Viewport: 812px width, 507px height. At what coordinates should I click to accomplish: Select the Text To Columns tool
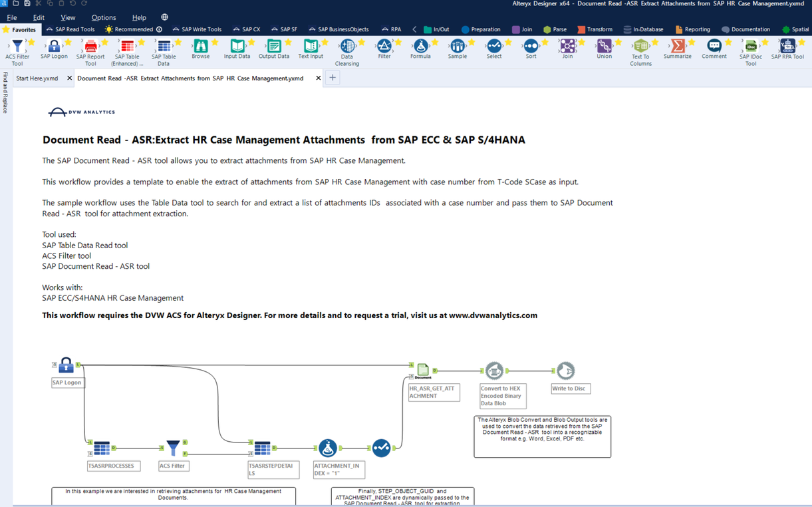(640, 46)
